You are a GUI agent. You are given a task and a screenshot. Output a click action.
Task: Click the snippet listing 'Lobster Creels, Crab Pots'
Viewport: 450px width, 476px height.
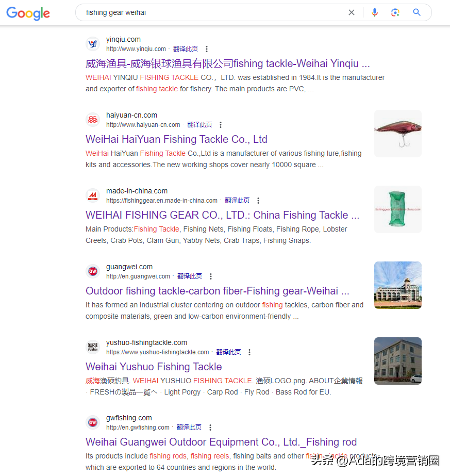[216, 235]
